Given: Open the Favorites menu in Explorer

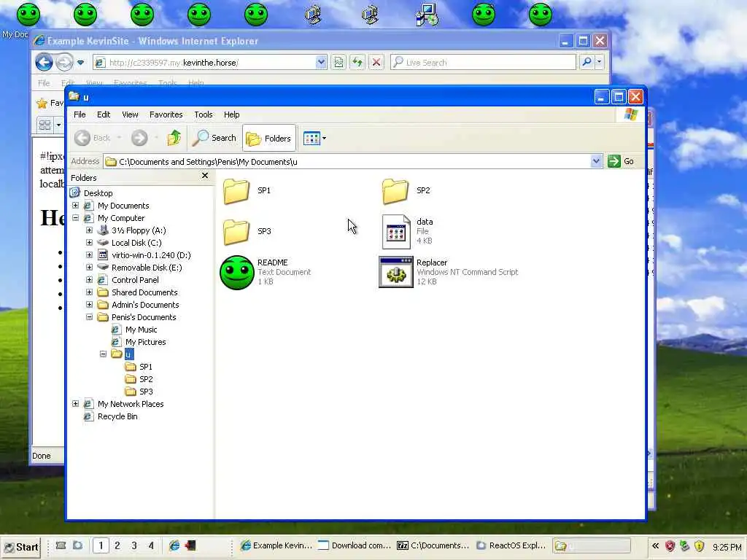Looking at the screenshot, I should click(166, 114).
